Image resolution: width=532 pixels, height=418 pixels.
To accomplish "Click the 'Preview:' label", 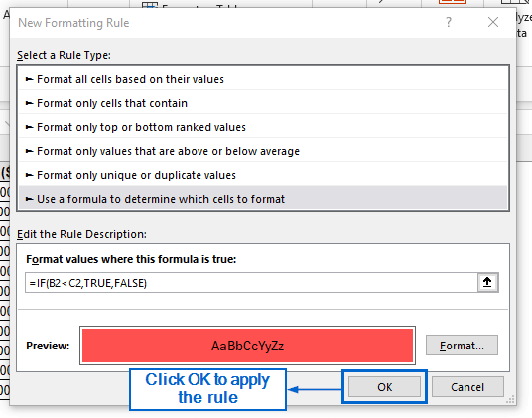I will click(x=48, y=346).
